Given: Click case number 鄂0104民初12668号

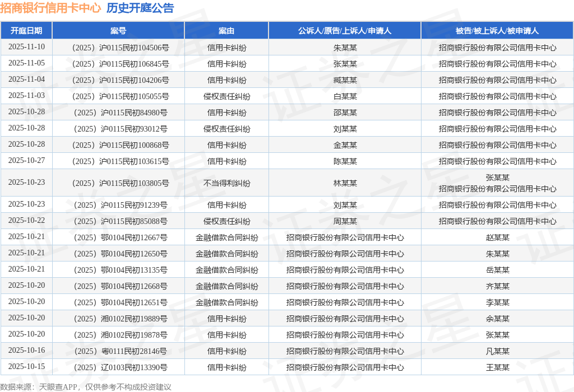Looking at the screenshot, I should pos(121,286).
